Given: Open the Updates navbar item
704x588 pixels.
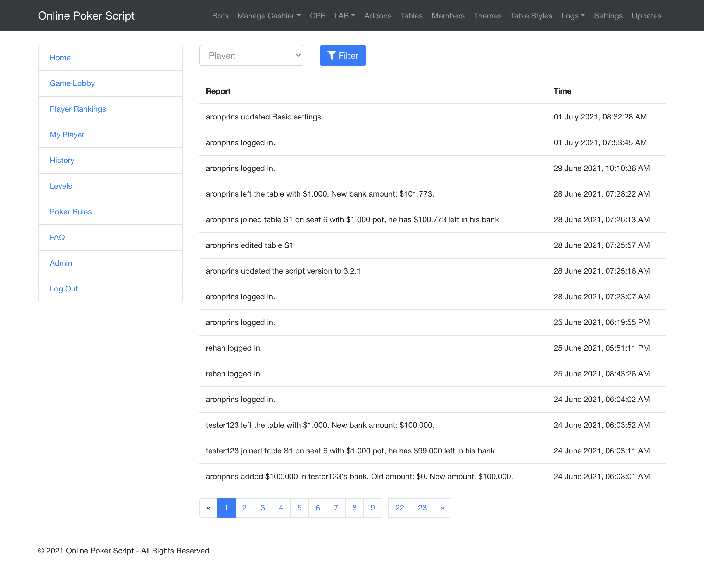Looking at the screenshot, I should pyautogui.click(x=646, y=16).
